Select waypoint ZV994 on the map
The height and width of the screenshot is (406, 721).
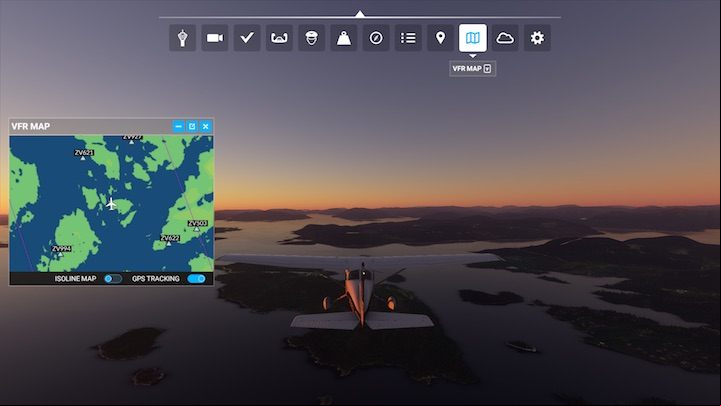click(x=61, y=250)
